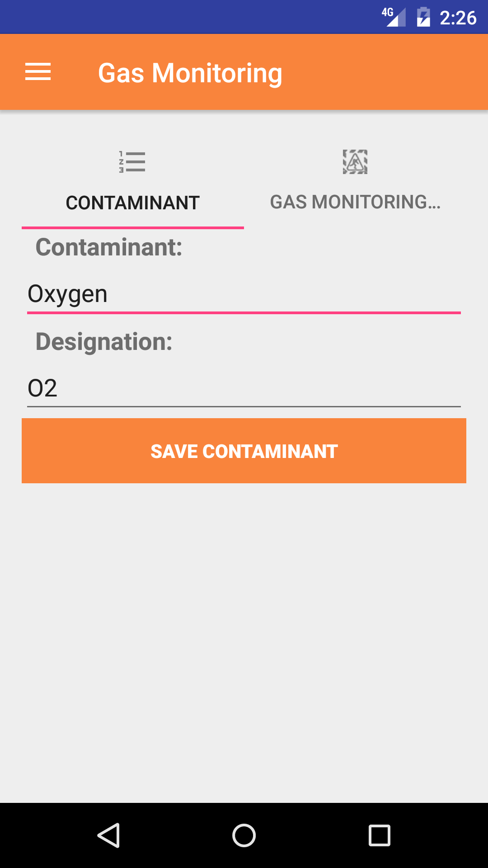Screen dimensions: 488x868
Task: Focus the Designation field containing O2
Action: click(244, 388)
